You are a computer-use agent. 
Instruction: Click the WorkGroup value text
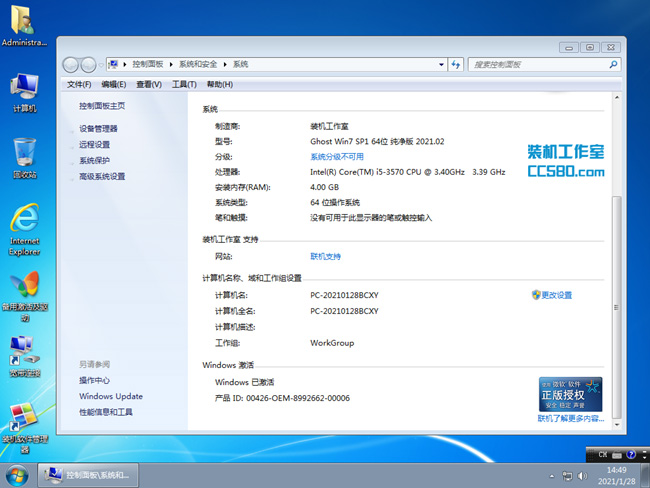[332, 343]
